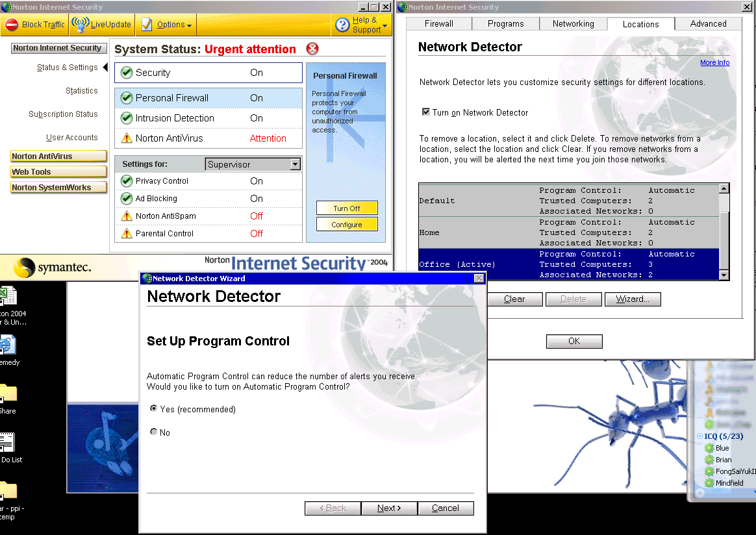Viewport: 756px width, 535px height.
Task: Expand the Norton SystemWorks sidebar section
Action: [58, 188]
